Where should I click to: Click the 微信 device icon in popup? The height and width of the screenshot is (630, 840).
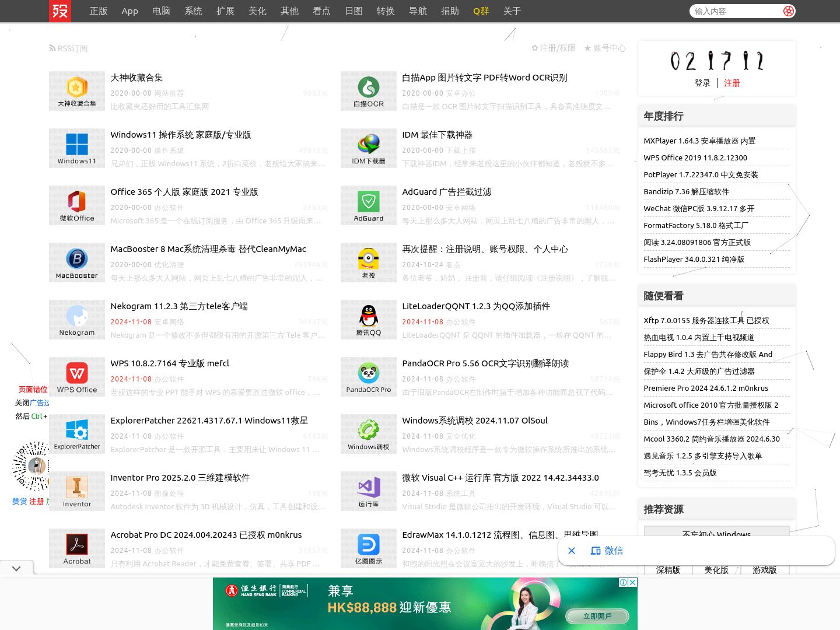click(596, 551)
